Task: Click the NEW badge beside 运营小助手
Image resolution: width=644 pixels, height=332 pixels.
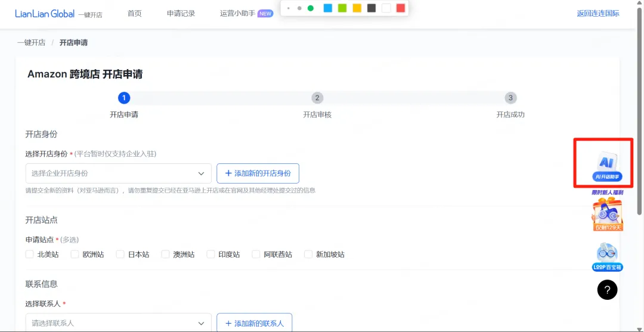Action: (x=265, y=14)
